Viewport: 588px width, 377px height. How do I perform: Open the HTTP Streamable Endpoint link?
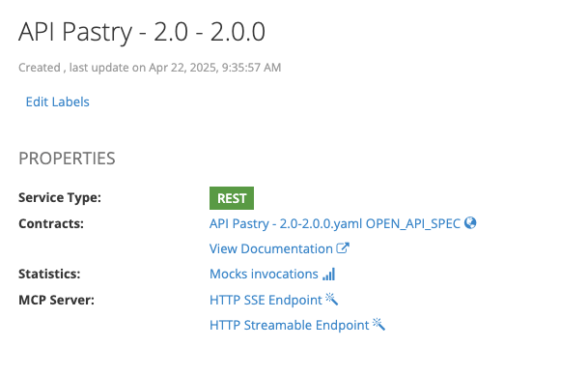pyautogui.click(x=289, y=325)
